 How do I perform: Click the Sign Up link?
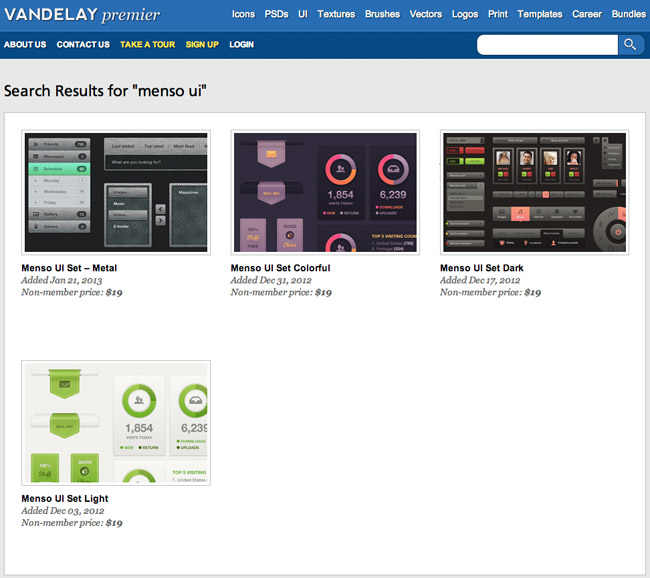pyautogui.click(x=202, y=44)
